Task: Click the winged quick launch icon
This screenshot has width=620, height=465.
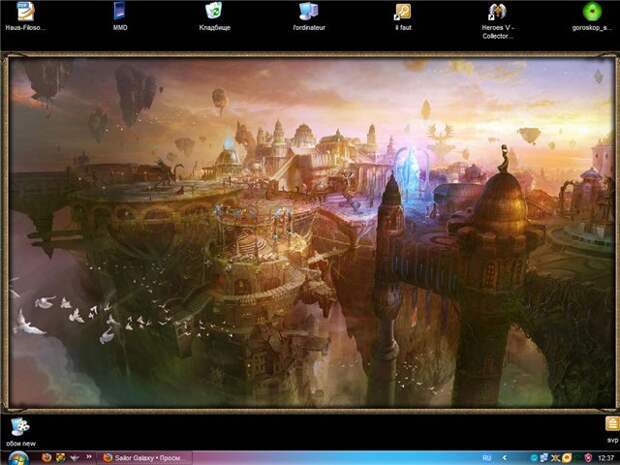Action: pos(74,458)
